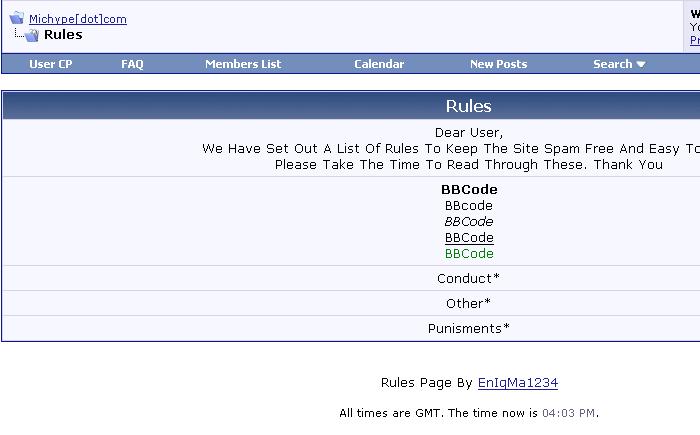Go to the FAQ page
The width and height of the screenshot is (700, 435).
[x=132, y=64]
